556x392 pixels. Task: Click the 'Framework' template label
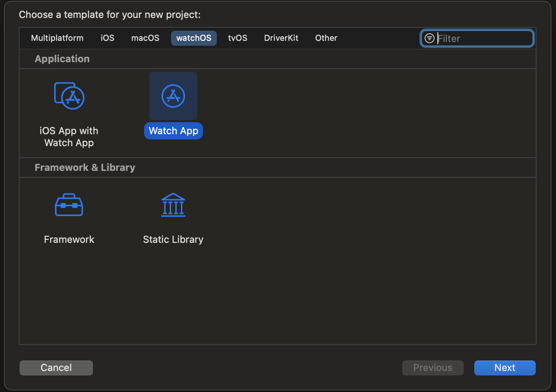click(x=69, y=239)
